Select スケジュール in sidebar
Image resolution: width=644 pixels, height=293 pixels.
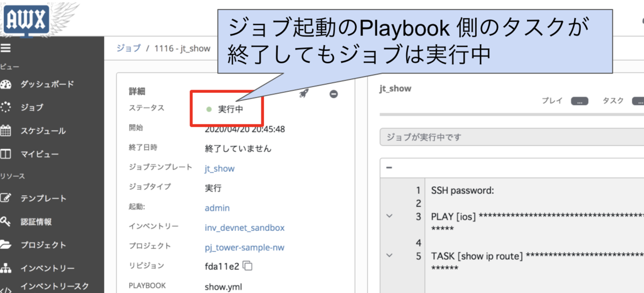coord(43,131)
